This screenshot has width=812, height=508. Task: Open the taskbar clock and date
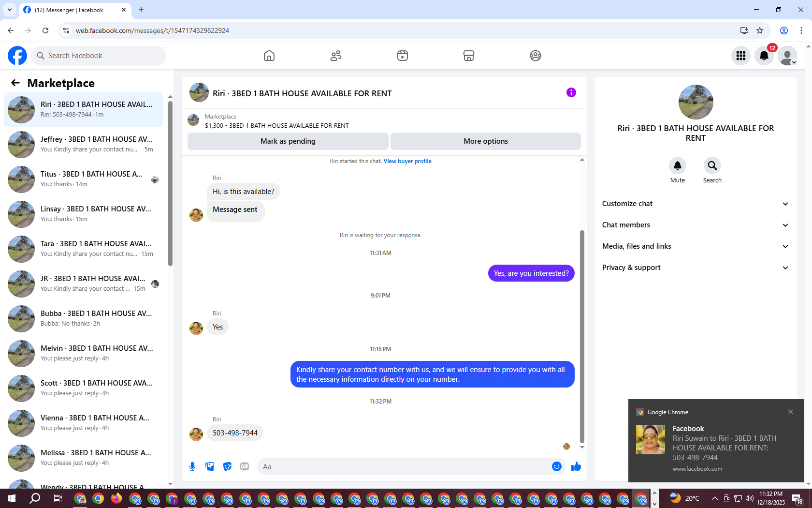(x=771, y=498)
